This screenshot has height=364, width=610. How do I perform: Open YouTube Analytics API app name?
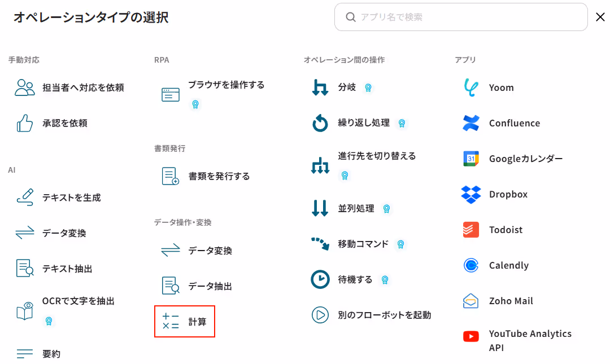pos(530,341)
